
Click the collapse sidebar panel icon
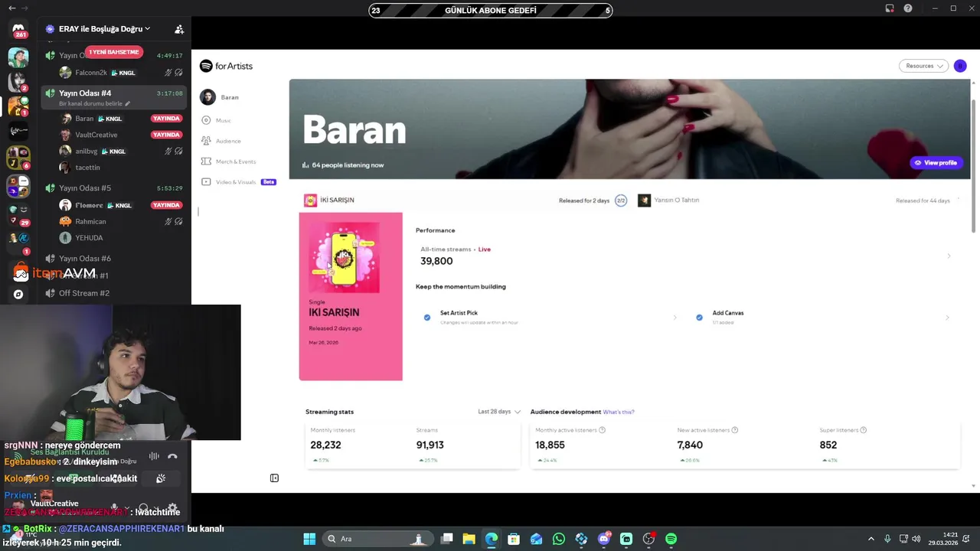274,478
